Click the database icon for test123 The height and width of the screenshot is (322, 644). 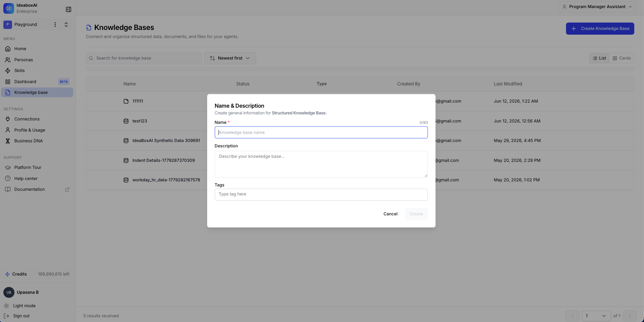point(126,121)
